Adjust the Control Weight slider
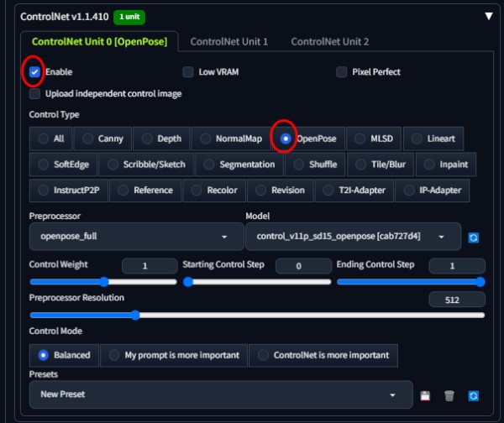 coord(103,282)
